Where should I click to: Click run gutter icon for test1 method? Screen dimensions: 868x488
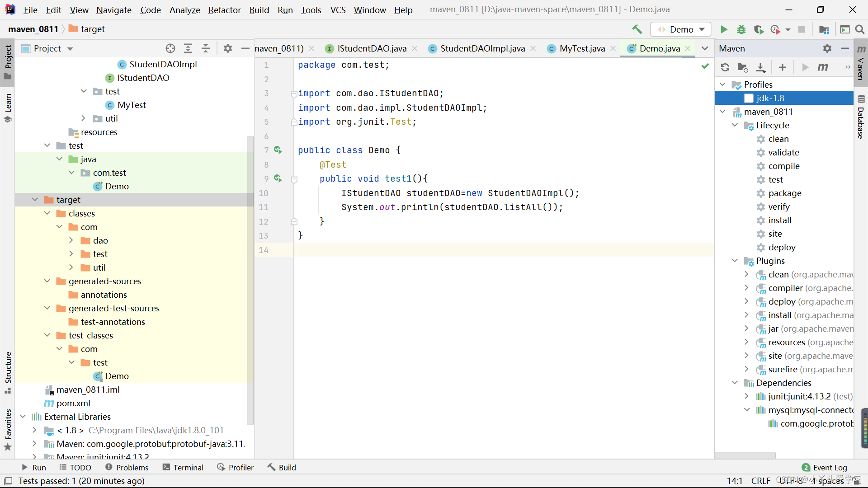[278, 178]
